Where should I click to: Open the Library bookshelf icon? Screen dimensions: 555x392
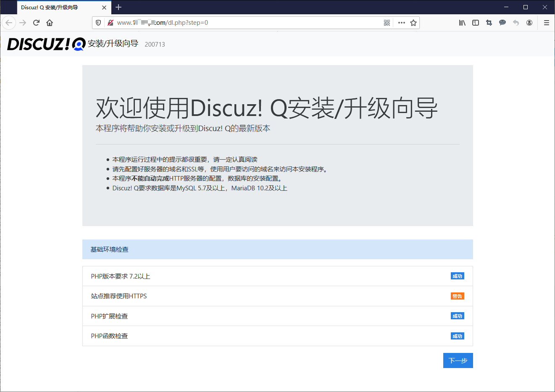point(462,23)
